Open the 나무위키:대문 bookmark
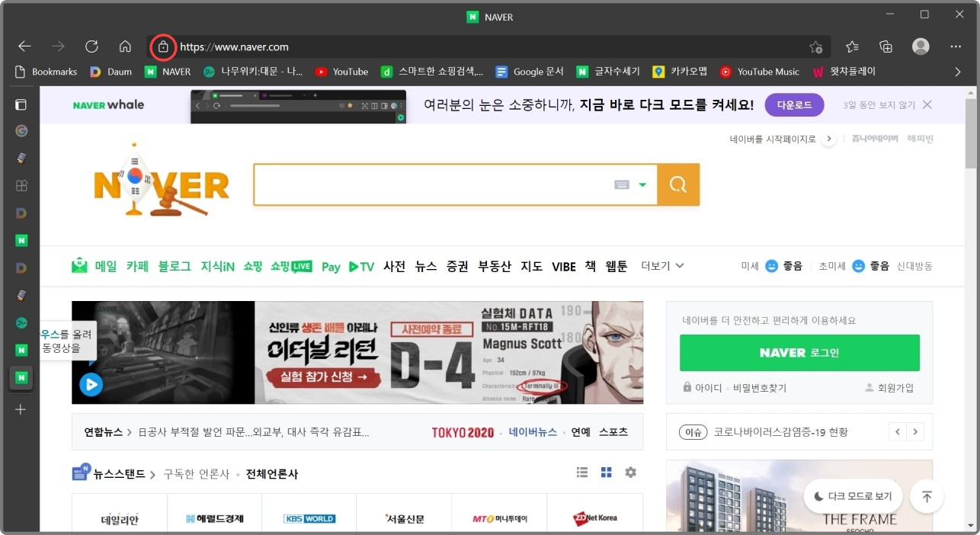Viewport: 980px width, 535px height. [x=253, y=72]
